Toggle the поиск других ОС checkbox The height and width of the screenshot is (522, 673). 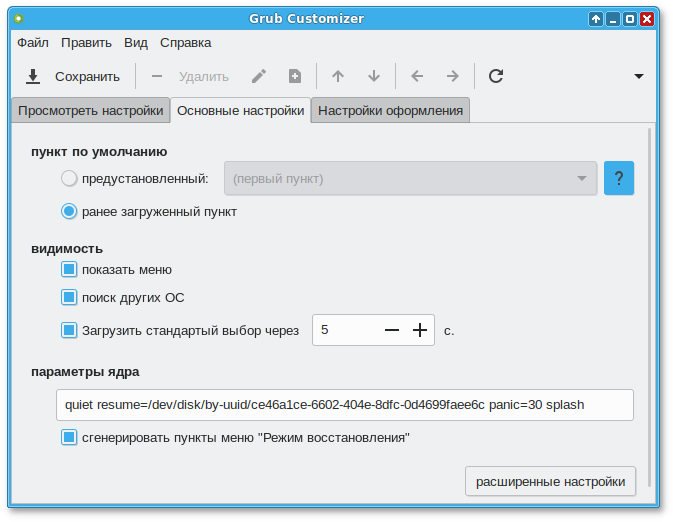pos(69,297)
